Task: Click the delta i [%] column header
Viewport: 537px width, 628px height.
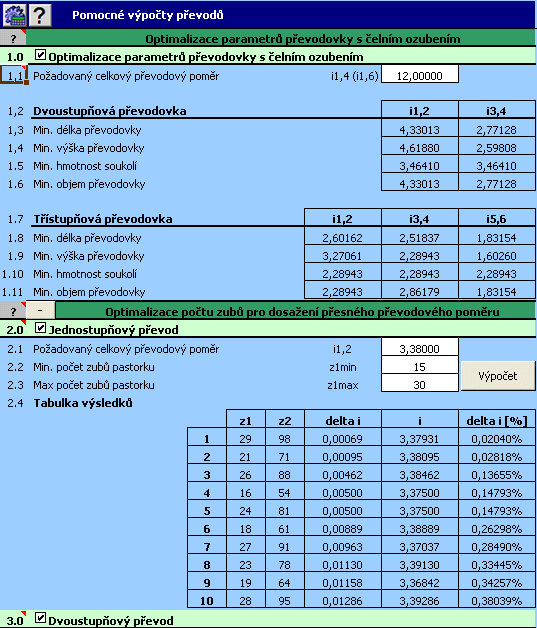Action: click(x=497, y=420)
